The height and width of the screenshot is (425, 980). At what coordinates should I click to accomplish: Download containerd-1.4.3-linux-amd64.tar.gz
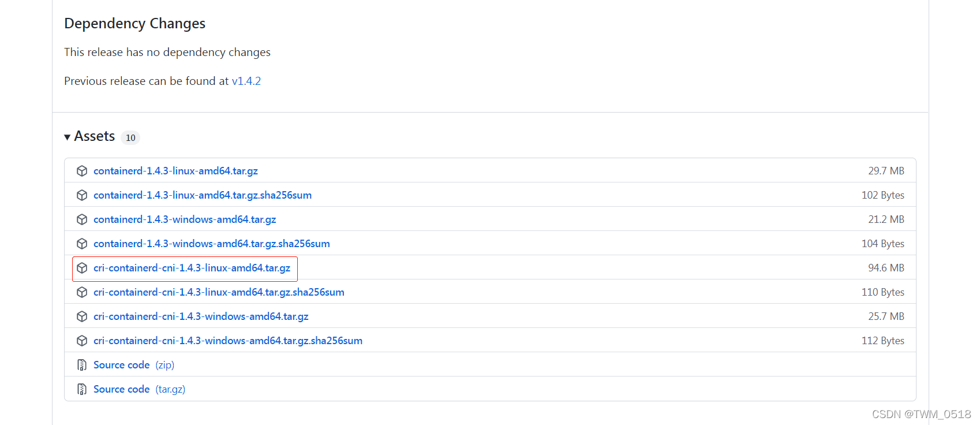pos(175,171)
